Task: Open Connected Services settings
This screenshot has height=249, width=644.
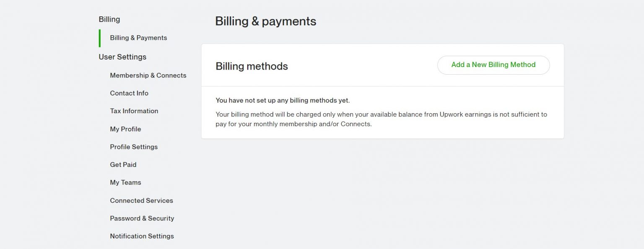Action: click(141, 200)
